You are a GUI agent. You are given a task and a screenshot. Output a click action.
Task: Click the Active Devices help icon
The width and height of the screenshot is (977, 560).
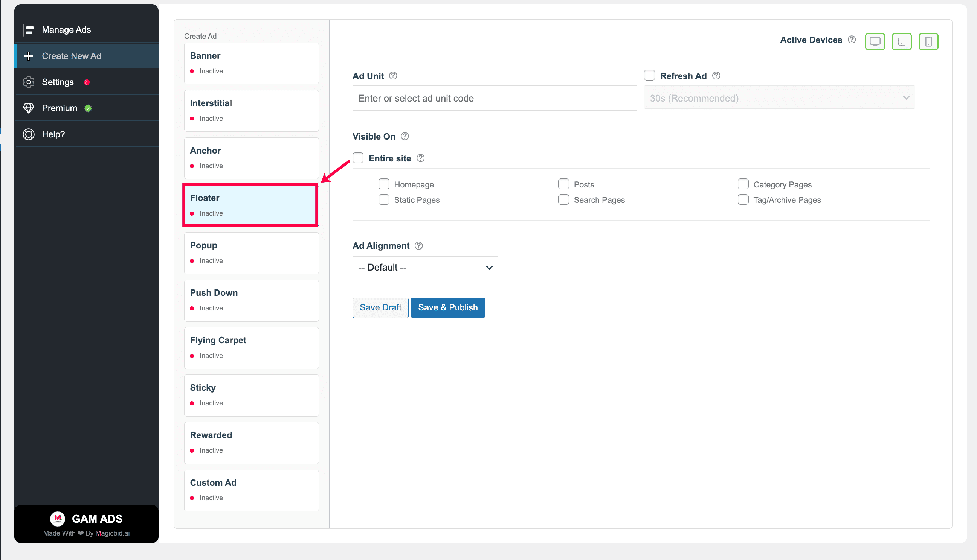click(x=852, y=40)
